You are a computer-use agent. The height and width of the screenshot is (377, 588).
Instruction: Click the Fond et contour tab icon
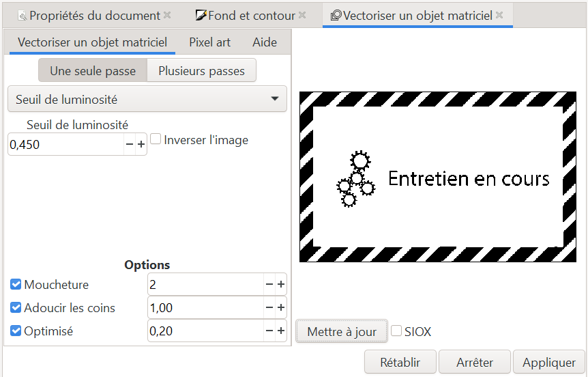(x=201, y=15)
